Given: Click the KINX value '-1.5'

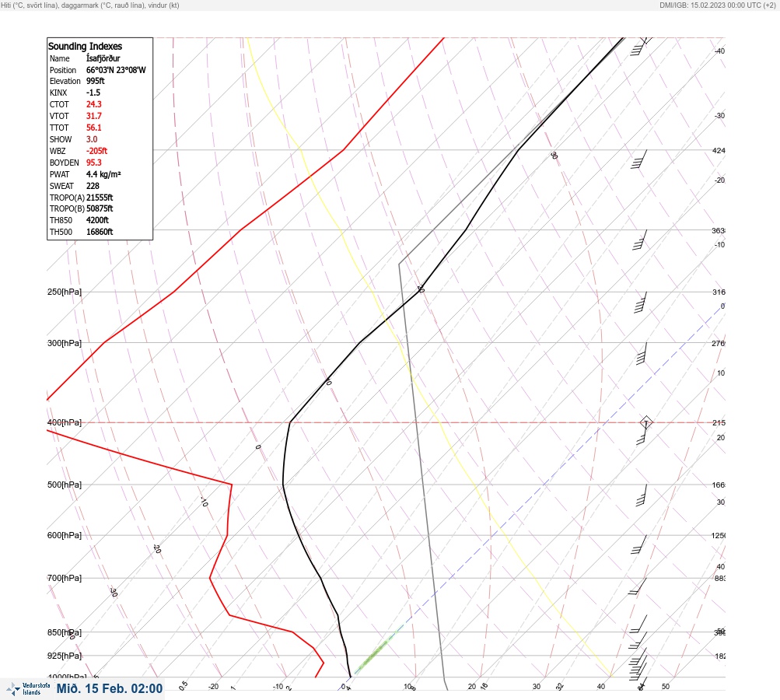Looking at the screenshot, I should pyautogui.click(x=93, y=93).
